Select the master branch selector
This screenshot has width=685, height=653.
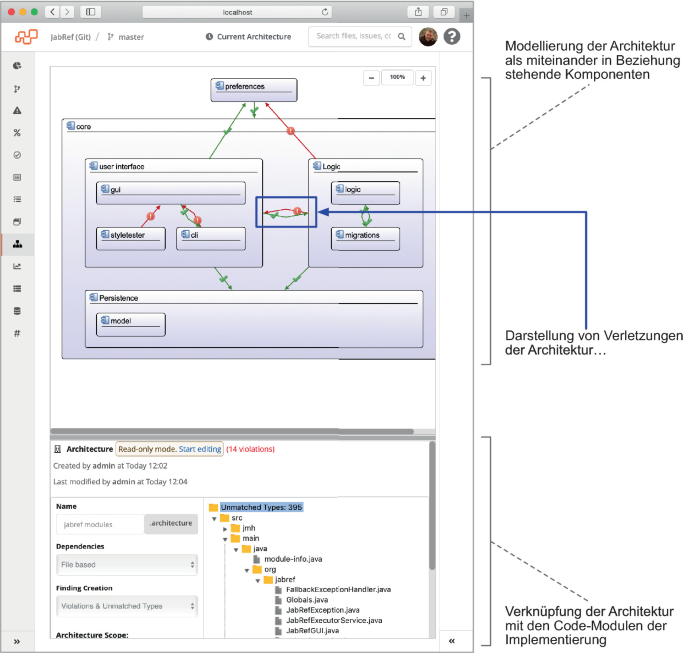[125, 37]
